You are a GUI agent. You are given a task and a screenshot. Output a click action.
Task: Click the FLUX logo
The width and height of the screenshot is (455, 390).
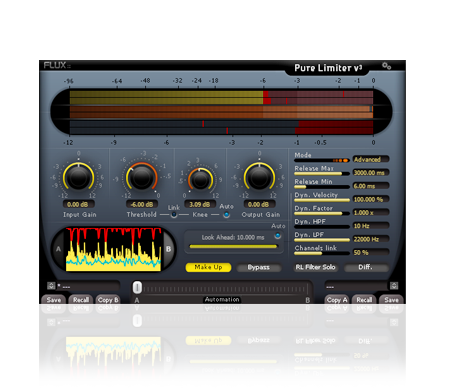[x=57, y=65]
